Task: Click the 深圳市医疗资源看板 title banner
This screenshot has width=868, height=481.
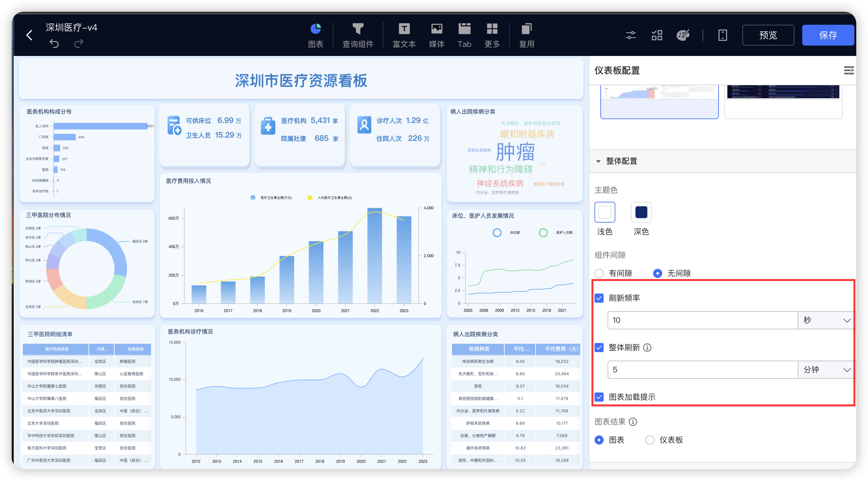Action: click(301, 80)
